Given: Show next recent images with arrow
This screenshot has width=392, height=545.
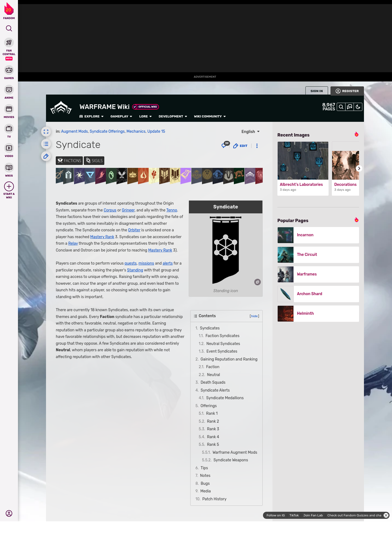Looking at the screenshot, I should point(359,168).
